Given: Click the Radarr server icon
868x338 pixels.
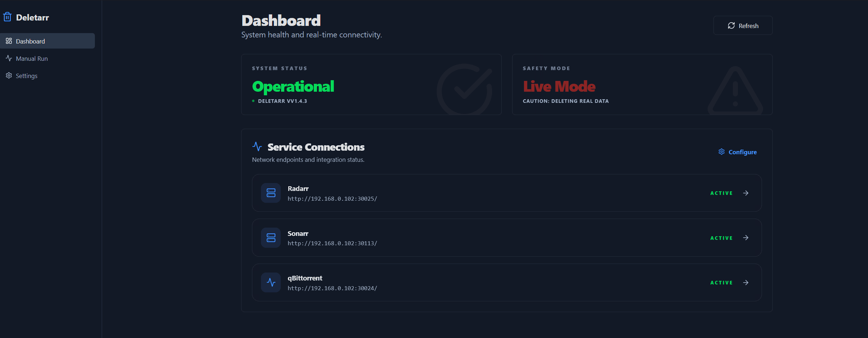Looking at the screenshot, I should point(271,193).
